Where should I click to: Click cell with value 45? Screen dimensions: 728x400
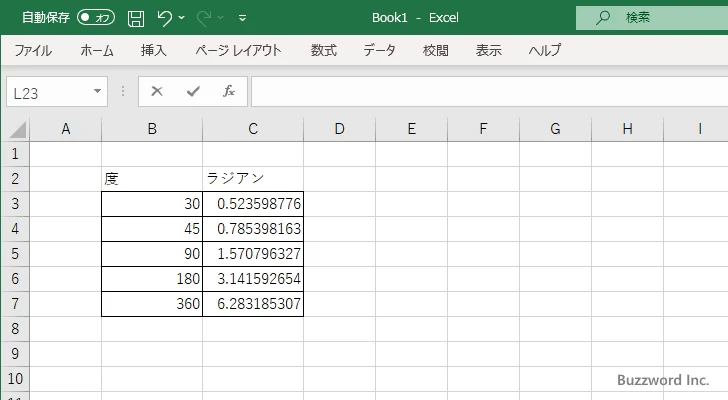point(152,229)
